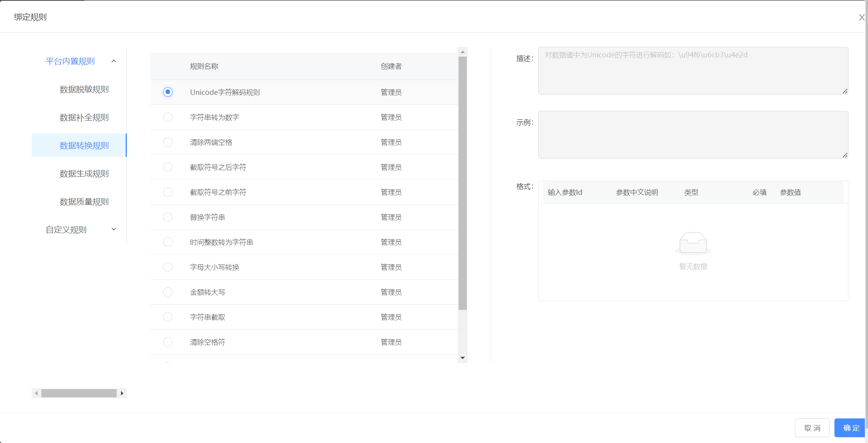Click the sidebar horizontal scrollbar thumb
Viewport: 868px width, 443px height.
pyautogui.click(x=79, y=393)
